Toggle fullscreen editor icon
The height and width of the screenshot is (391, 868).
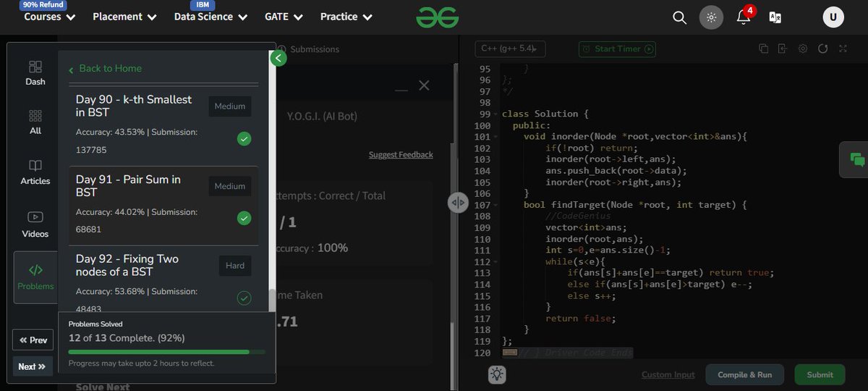tap(843, 49)
